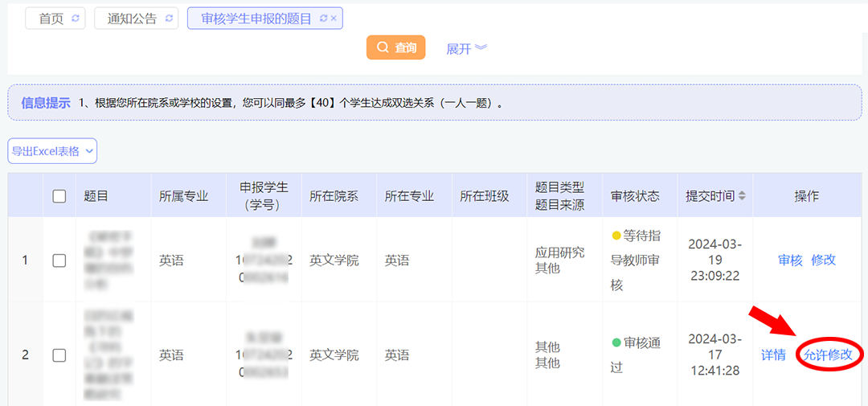This screenshot has height=406, width=868.
Task: Click the 题目 column header
Action: pyautogui.click(x=96, y=196)
